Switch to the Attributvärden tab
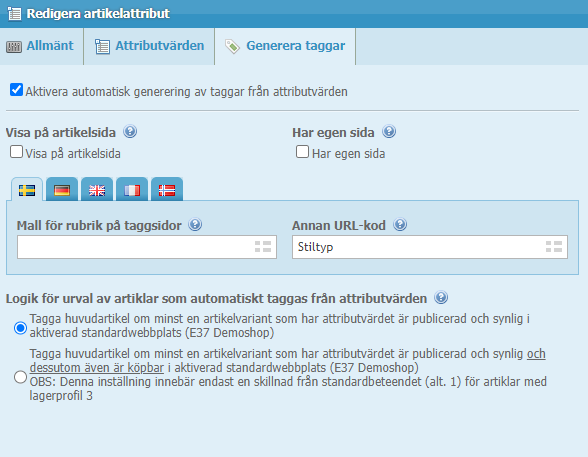Image resolution: width=588 pixels, height=457 pixels. (x=149, y=46)
